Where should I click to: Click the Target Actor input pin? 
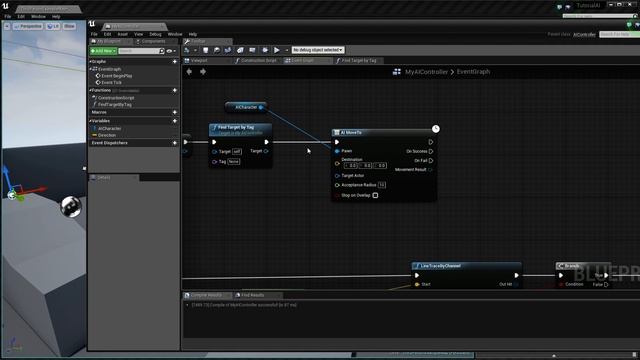pyautogui.click(x=337, y=176)
